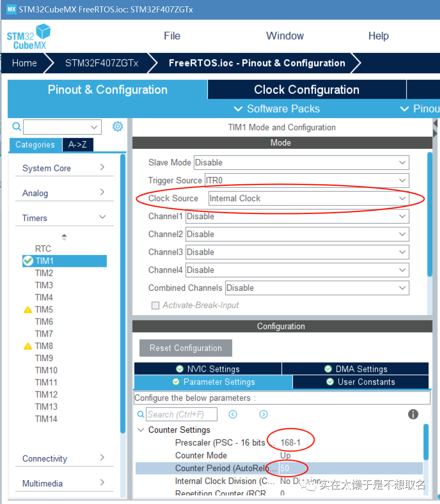Image resolution: width=440 pixels, height=504 pixels.
Task: Open the NVIC Settings tab
Action: tap(208, 369)
